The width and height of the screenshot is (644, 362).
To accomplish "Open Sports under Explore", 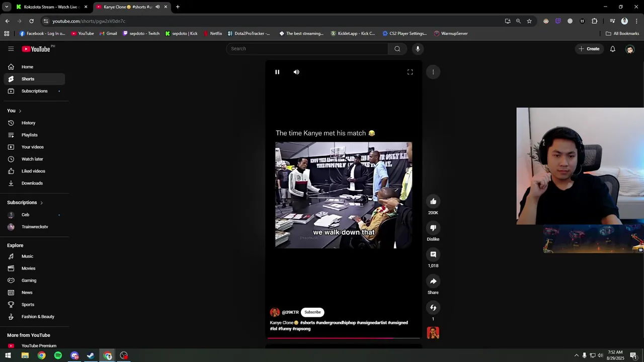I will pyautogui.click(x=34, y=305).
